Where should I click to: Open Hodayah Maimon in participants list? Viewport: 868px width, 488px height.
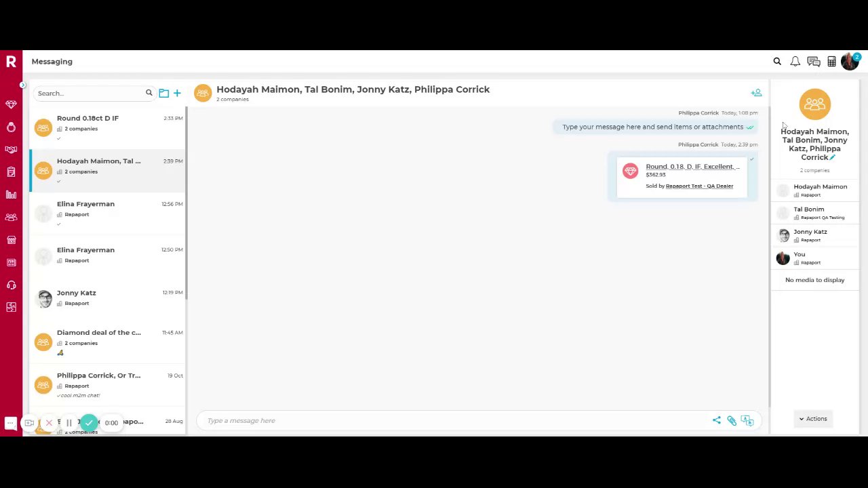tap(814, 190)
